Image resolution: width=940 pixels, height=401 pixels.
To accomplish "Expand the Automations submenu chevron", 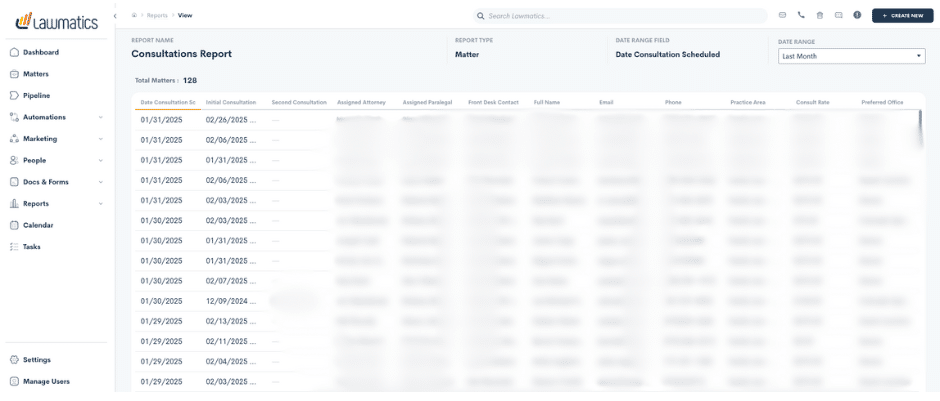I will 101,117.
